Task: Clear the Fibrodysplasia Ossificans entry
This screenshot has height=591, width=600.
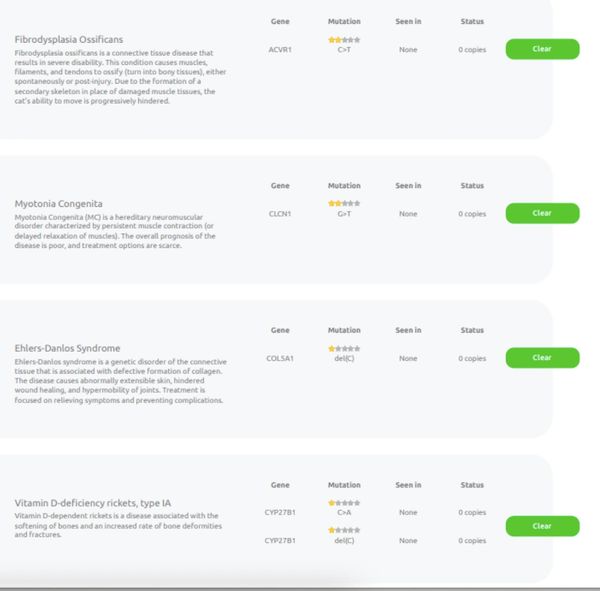Action: (x=542, y=48)
